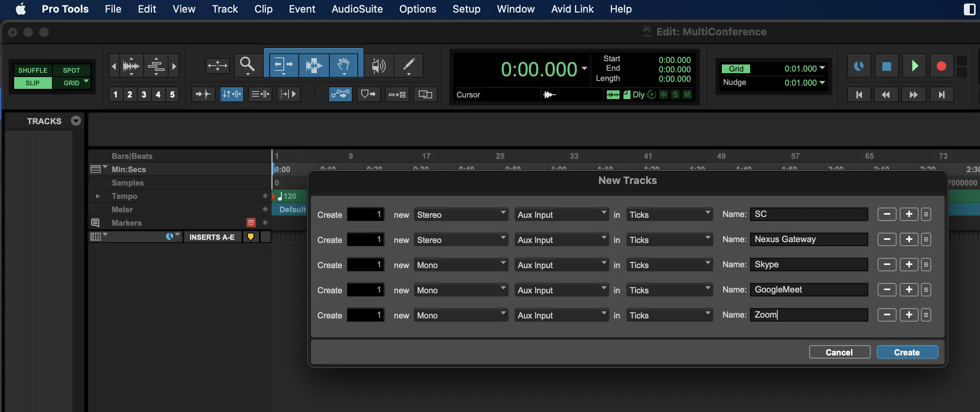The width and height of the screenshot is (980, 412).
Task: Open track type dropdown for Nexus Gateway
Action: 561,240
